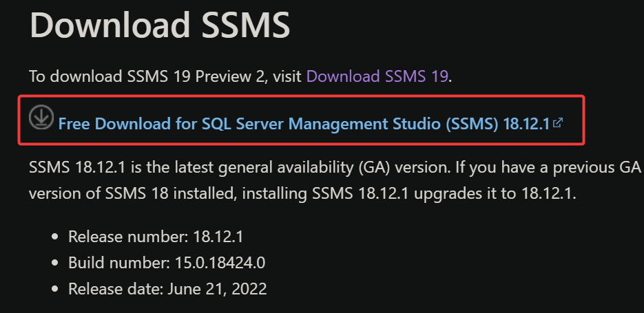Click the circular download arrow icon

(41, 117)
